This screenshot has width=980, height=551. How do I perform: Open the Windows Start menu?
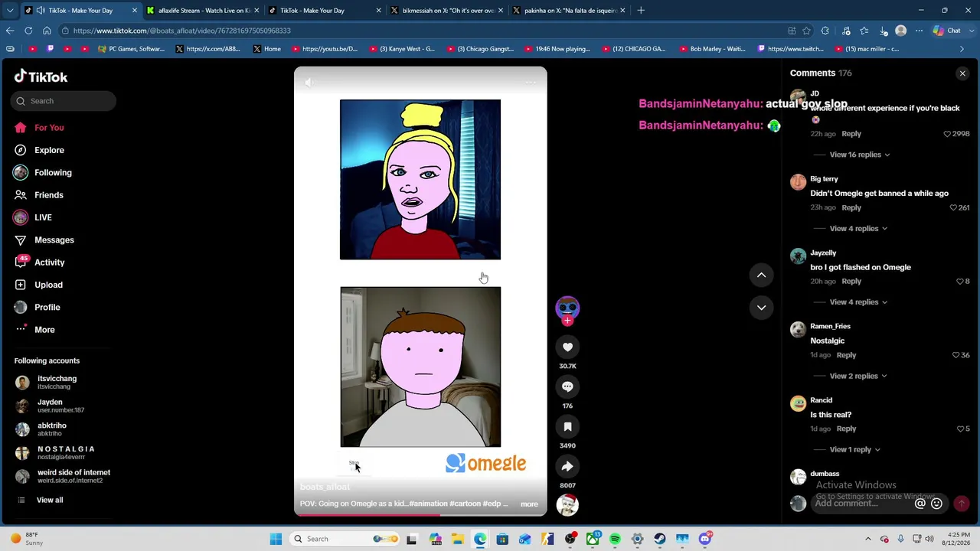(276, 539)
